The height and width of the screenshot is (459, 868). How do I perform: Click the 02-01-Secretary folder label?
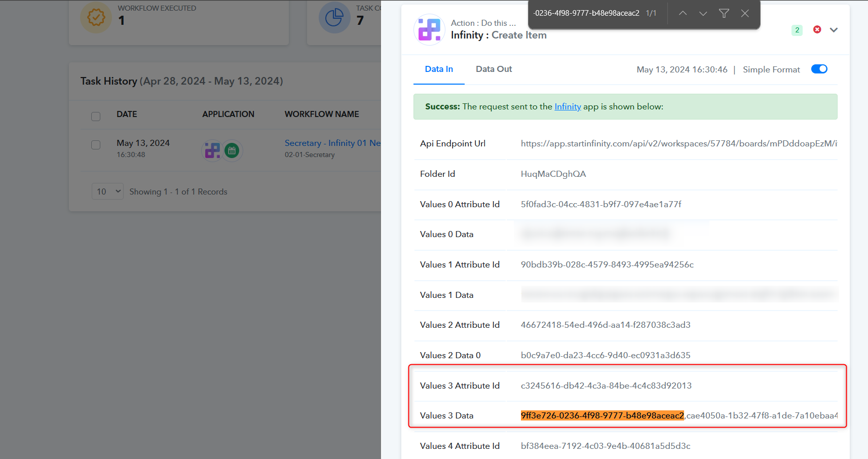pos(310,155)
